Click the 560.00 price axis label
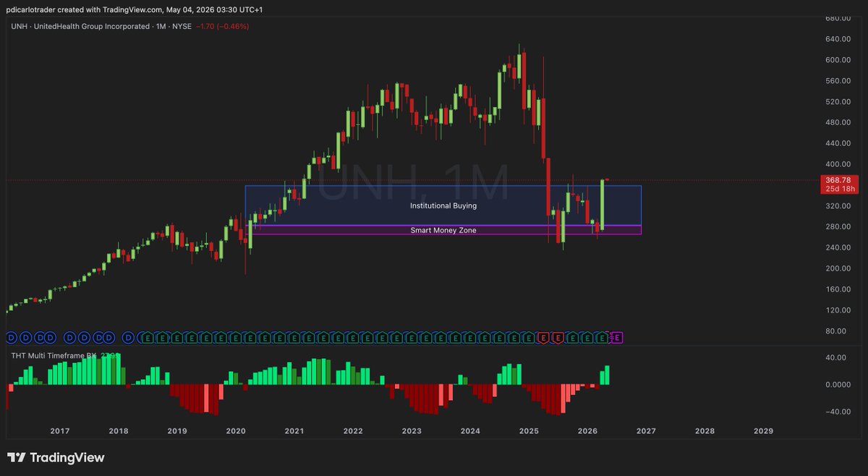 coord(838,81)
